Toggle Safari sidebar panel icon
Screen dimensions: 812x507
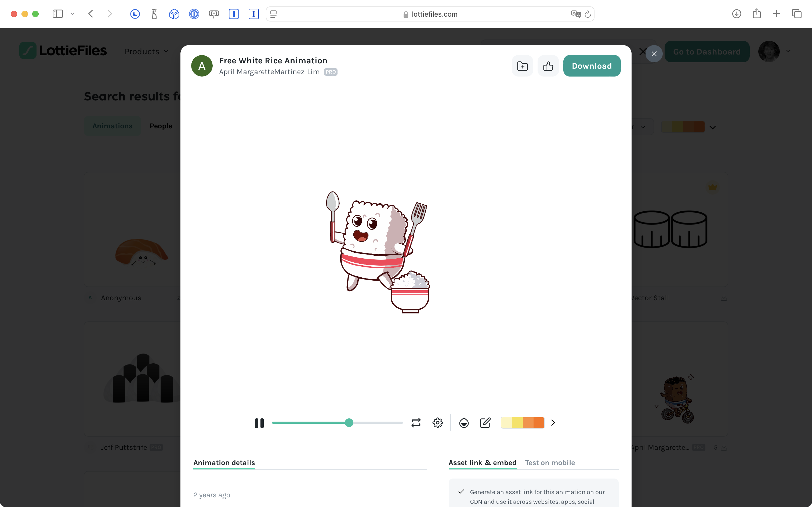click(58, 14)
